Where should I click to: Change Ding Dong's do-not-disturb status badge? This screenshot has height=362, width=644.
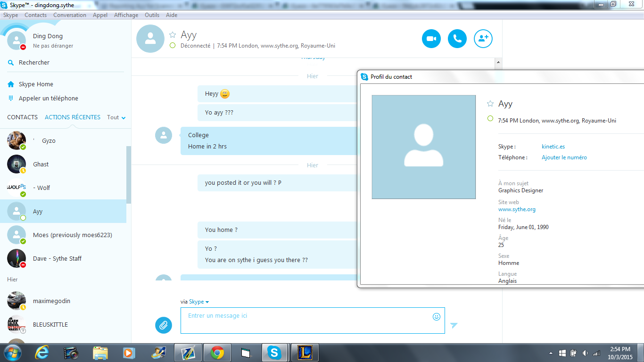coord(23,47)
